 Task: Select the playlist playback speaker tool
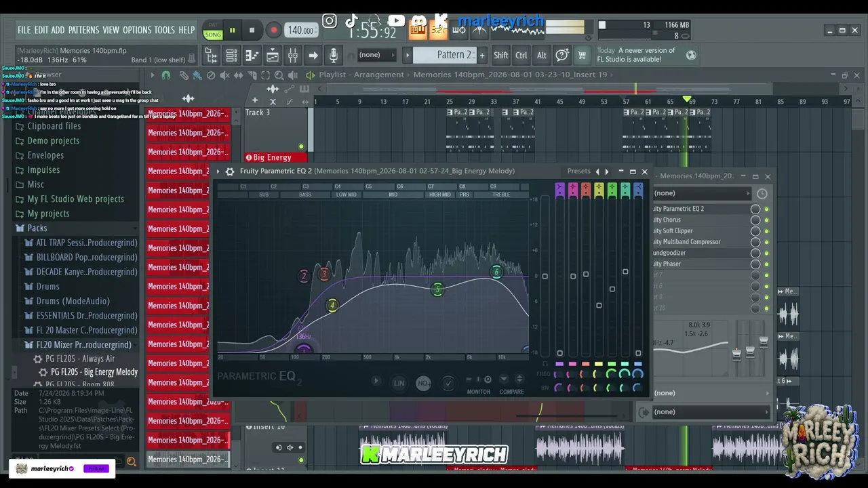coord(292,75)
